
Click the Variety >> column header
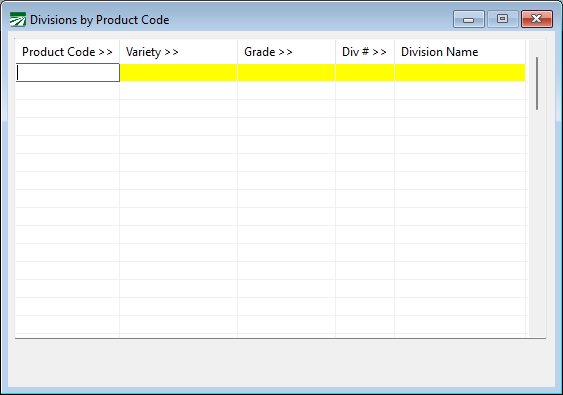[178, 52]
